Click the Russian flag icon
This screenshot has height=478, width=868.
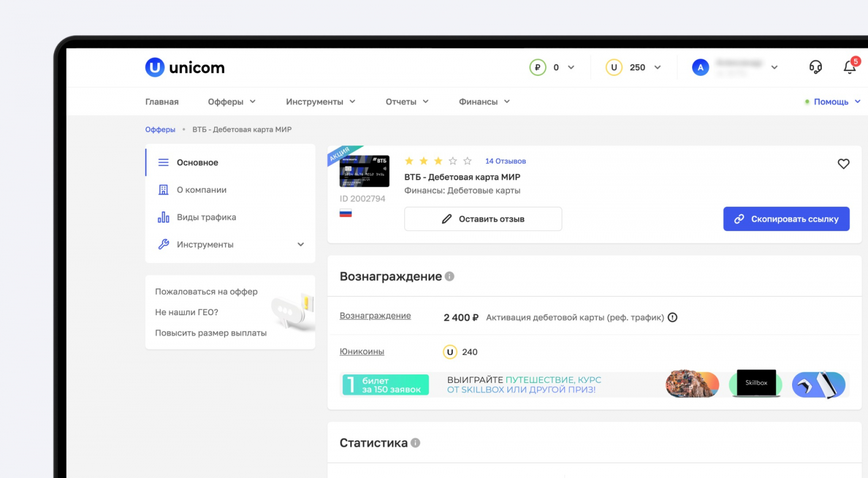(346, 213)
